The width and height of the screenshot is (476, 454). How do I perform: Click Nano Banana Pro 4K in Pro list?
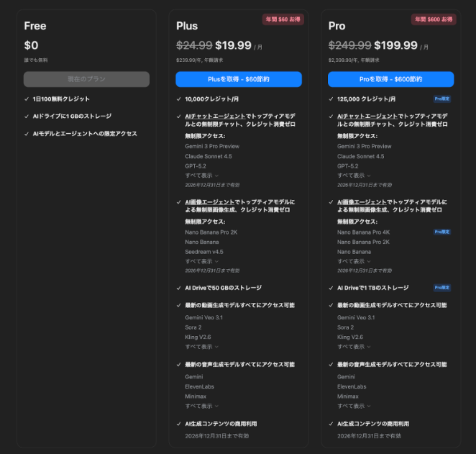pos(363,232)
